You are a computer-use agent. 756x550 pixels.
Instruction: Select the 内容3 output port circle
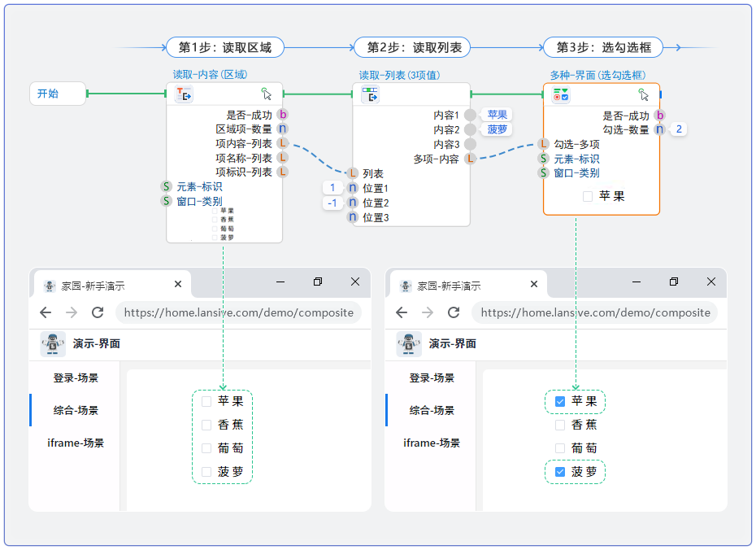[470, 144]
